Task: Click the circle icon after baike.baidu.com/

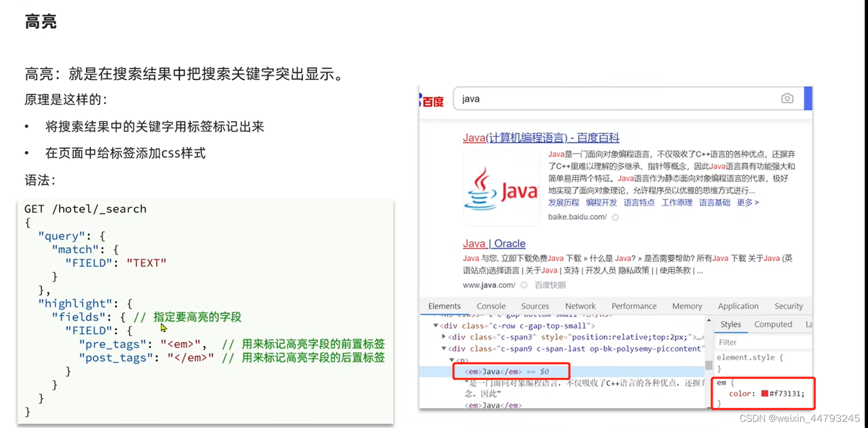Action: (615, 217)
